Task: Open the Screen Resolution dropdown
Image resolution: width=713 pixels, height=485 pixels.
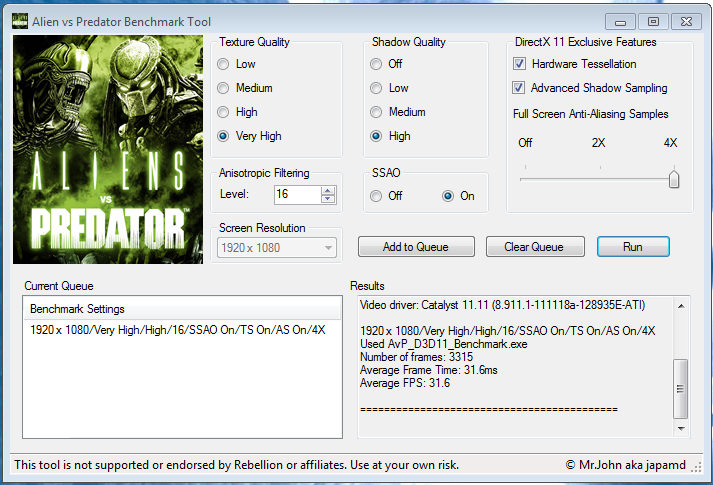Action: point(277,248)
